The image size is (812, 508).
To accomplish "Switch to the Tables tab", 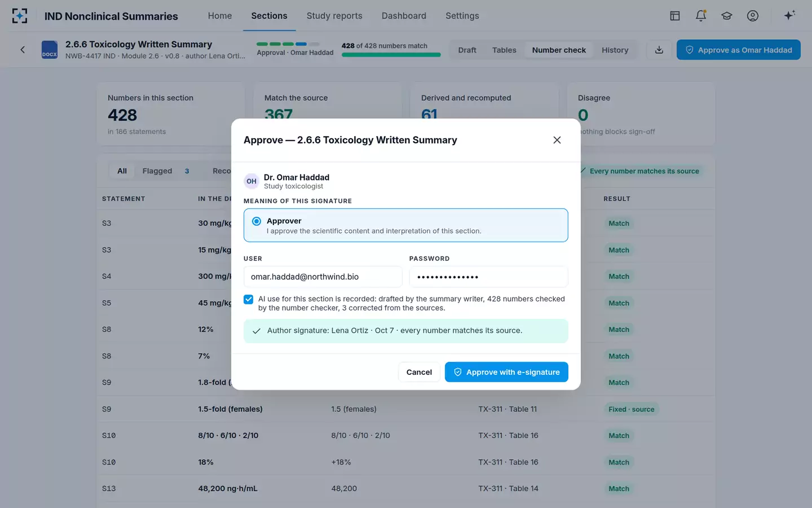I will [504, 50].
